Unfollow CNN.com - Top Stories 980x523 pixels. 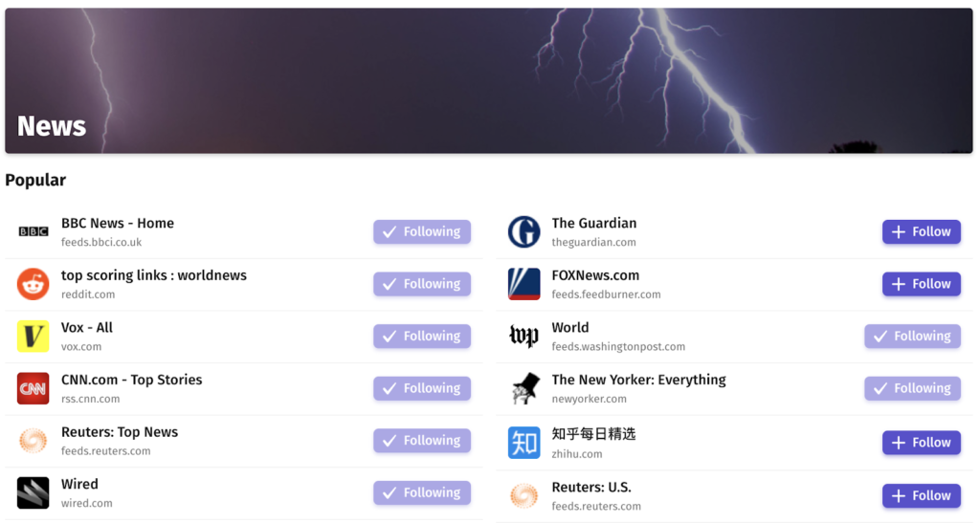422,388
